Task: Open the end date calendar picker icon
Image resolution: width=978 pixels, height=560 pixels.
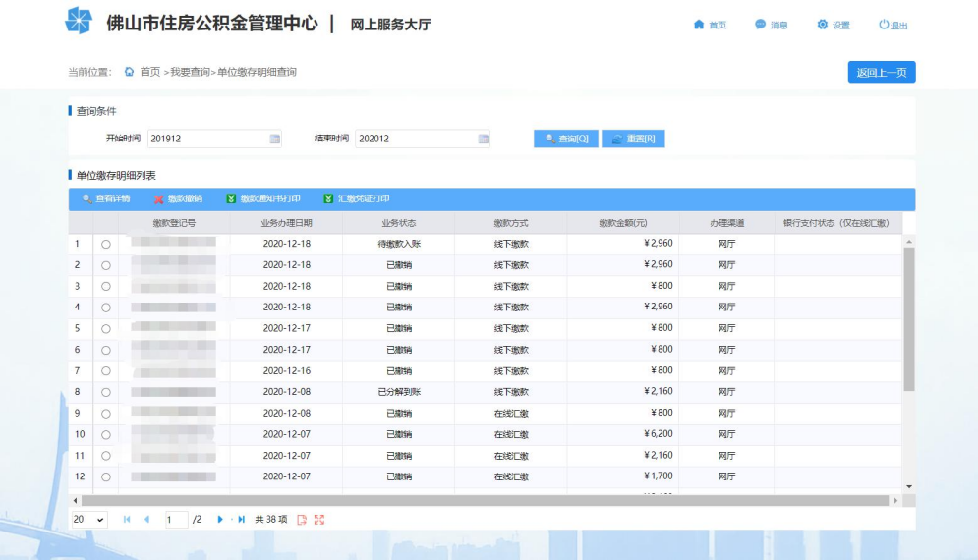Action: 483,139
